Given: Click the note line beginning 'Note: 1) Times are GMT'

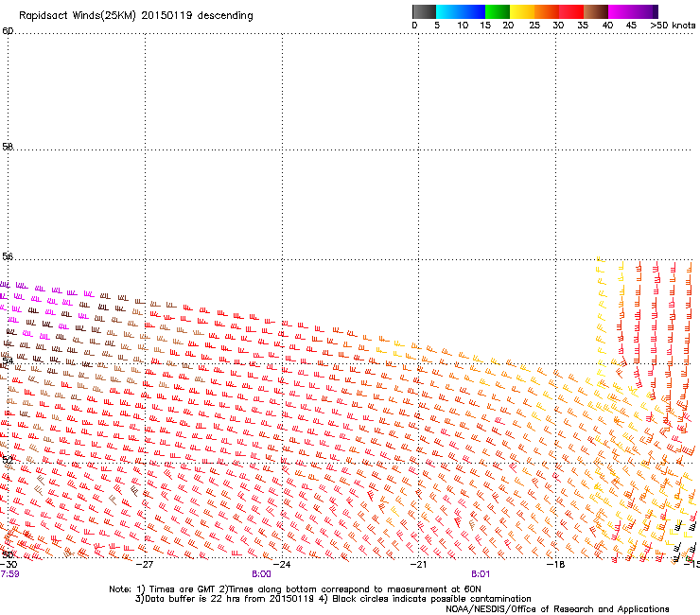Looking at the screenshot, I should 295,589.
